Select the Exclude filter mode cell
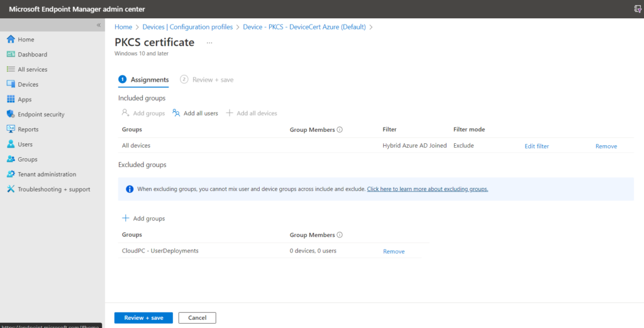Image resolution: width=644 pixels, height=328 pixels. (464, 146)
